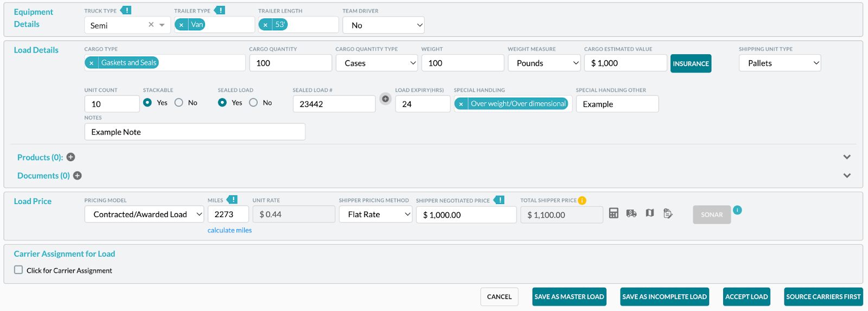Image resolution: width=868 pixels, height=311 pixels.
Task: Add another sealed load number
Action: tap(385, 99)
